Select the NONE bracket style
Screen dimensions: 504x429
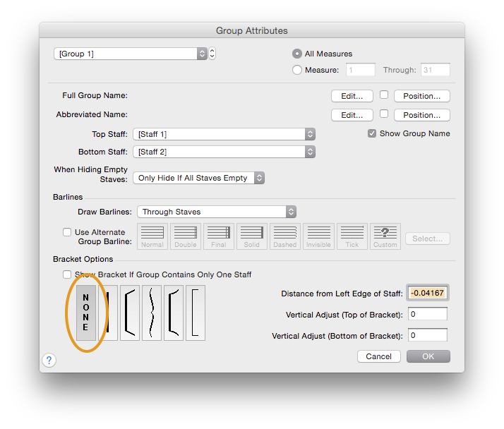coord(86,313)
